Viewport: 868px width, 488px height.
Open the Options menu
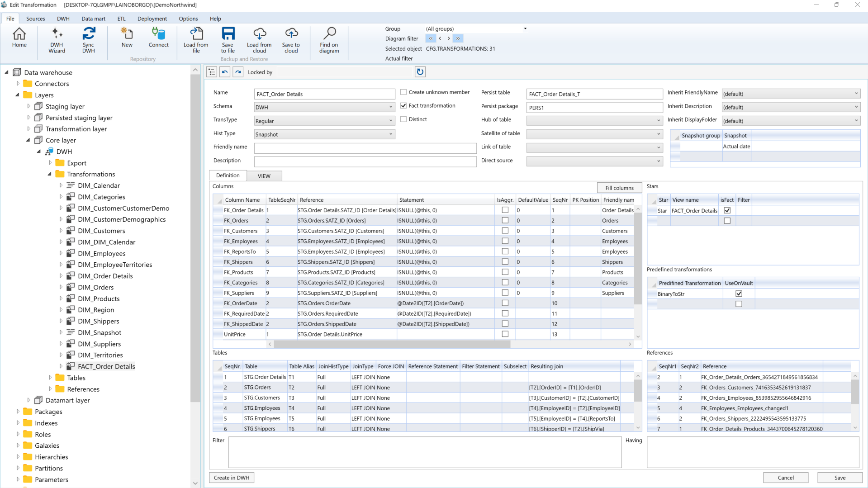[x=188, y=19]
